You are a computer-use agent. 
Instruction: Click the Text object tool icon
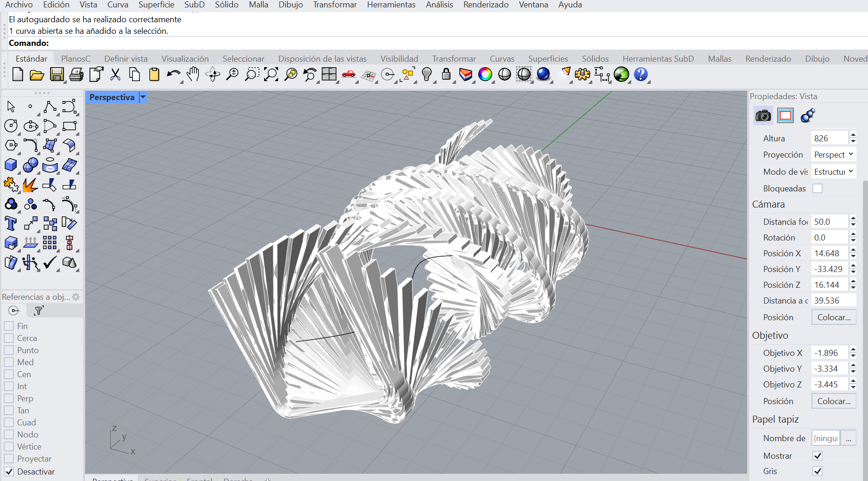tap(11, 224)
